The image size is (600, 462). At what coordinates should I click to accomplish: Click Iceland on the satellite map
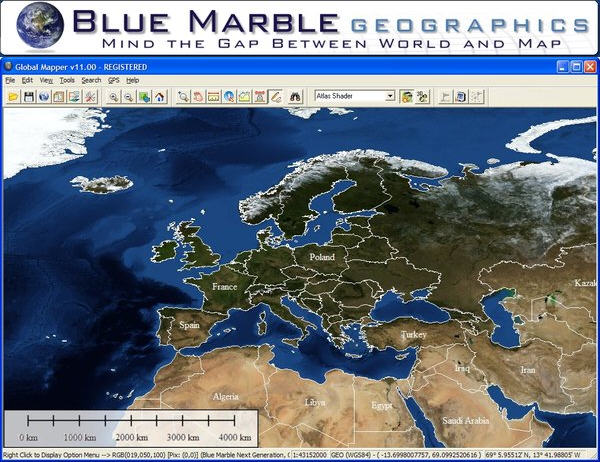103,184
